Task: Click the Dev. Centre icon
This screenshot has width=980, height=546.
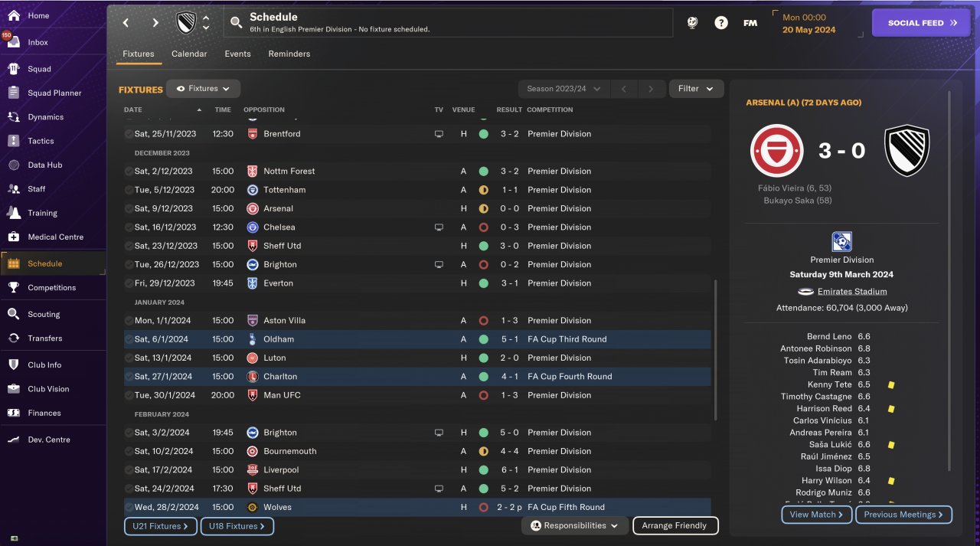Action: point(14,440)
